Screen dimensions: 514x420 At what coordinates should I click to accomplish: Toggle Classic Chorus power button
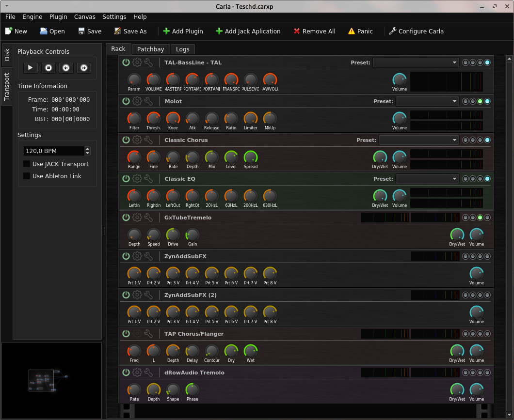coord(126,140)
